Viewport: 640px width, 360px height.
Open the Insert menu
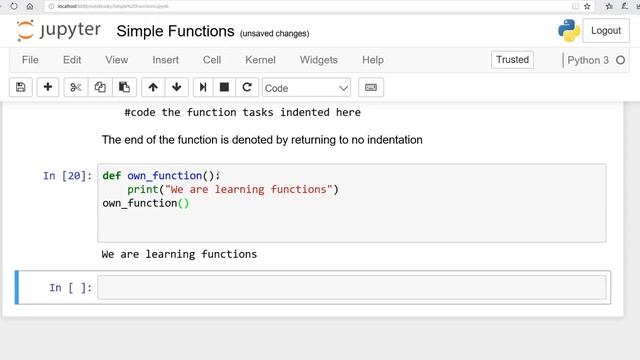tap(165, 60)
